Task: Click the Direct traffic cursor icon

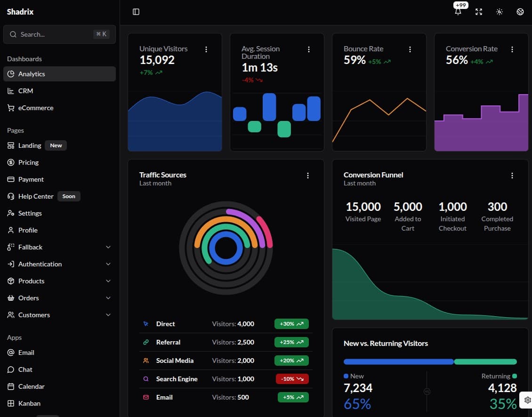Action: [x=146, y=324]
